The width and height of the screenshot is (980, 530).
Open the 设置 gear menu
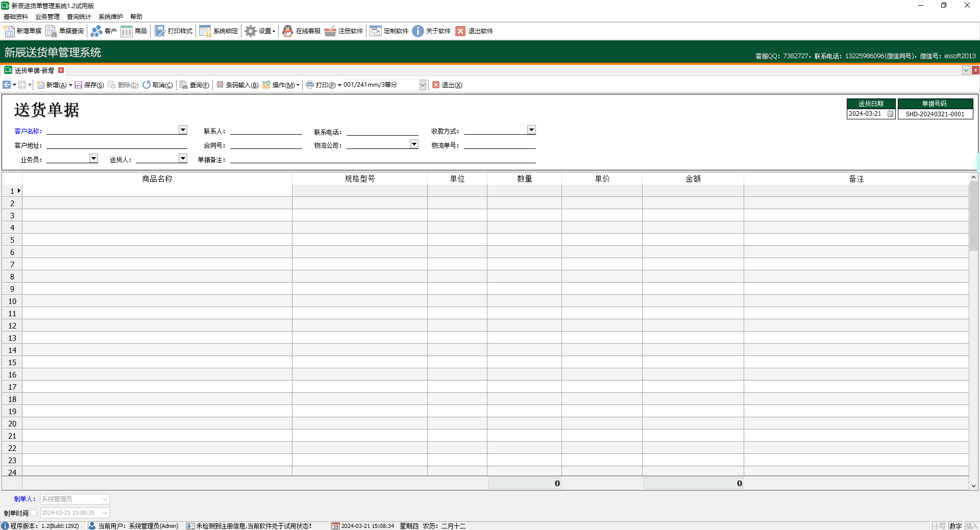[260, 31]
